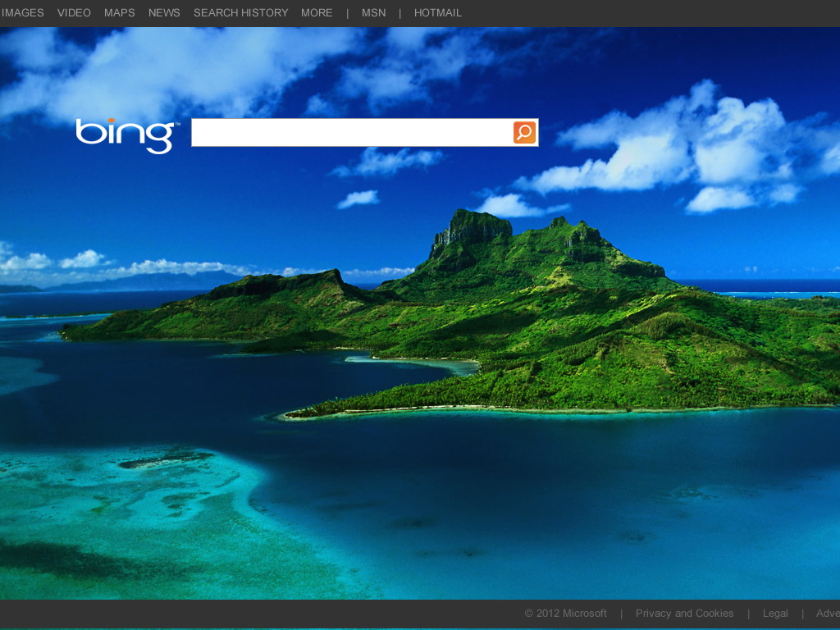Expand the More menu
This screenshot has height=630, width=840.
pos(317,13)
